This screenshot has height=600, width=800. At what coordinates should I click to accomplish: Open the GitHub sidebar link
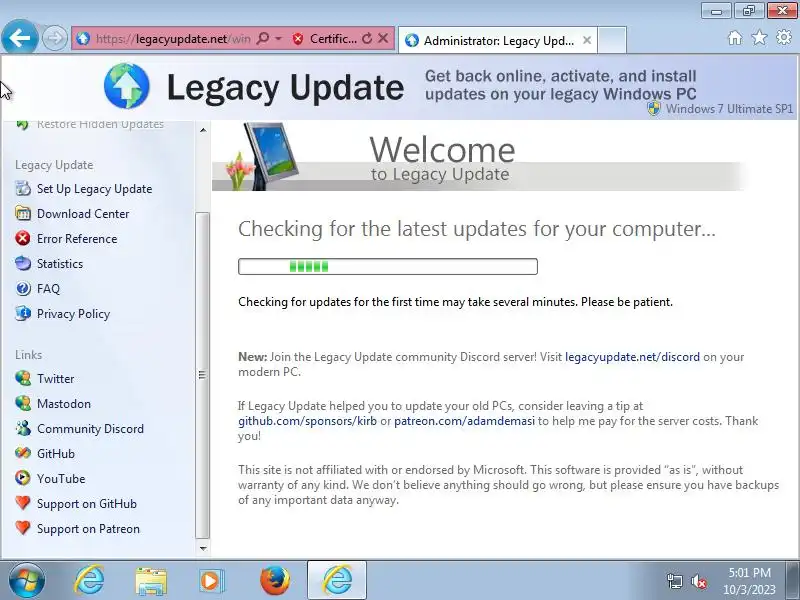pyautogui.click(x=56, y=454)
